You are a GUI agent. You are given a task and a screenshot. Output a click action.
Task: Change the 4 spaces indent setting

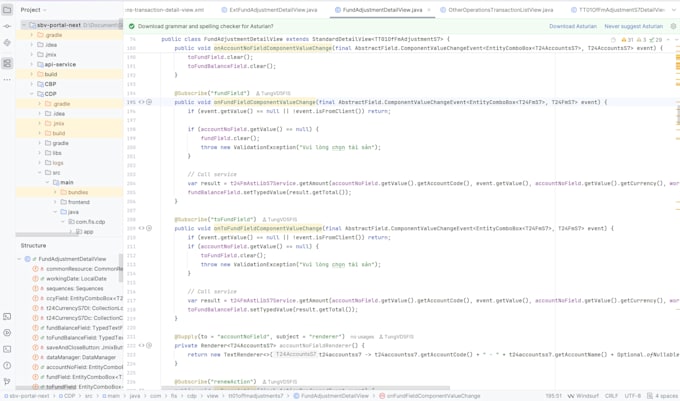pyautogui.click(x=662, y=396)
